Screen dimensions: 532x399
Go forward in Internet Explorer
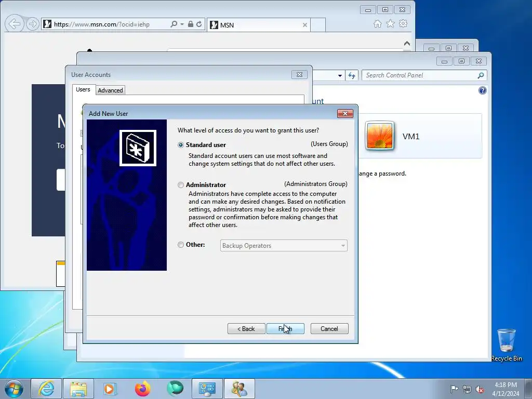[33, 24]
